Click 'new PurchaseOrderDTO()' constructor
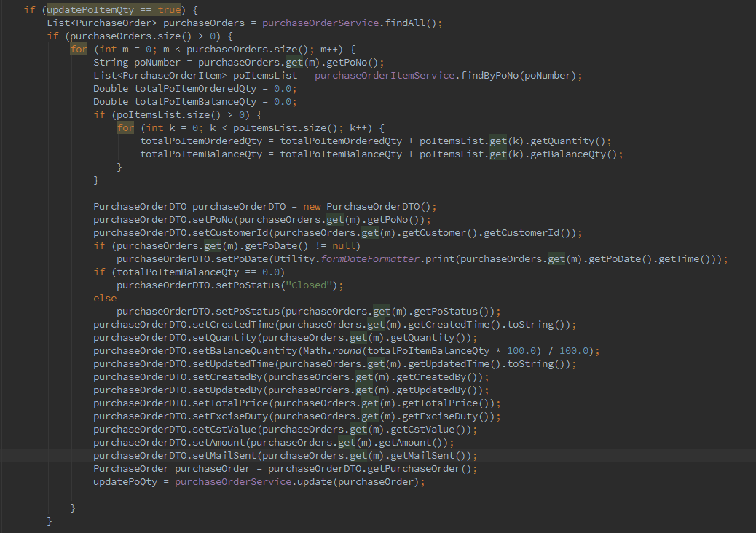The width and height of the screenshot is (756, 533). (366, 206)
